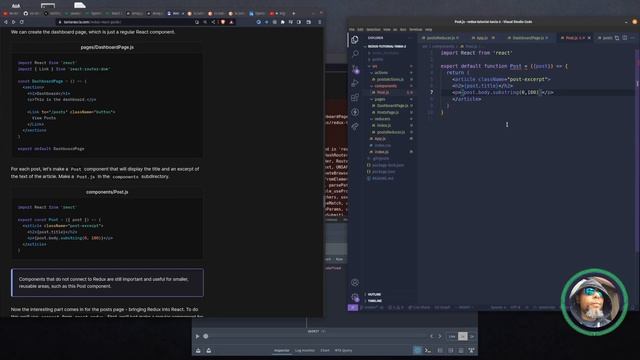This screenshot has width=640, height=360.
Task: Select the RTK Query tab in Redux DevTools
Action: click(343, 350)
